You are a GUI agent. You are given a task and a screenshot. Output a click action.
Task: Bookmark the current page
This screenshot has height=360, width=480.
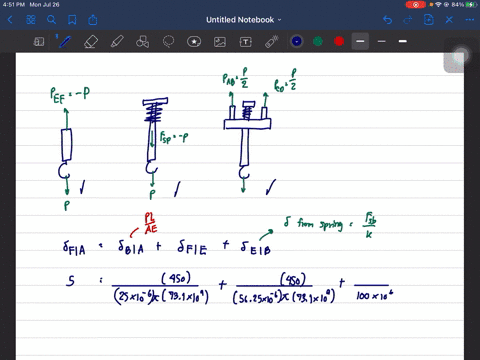point(72,20)
